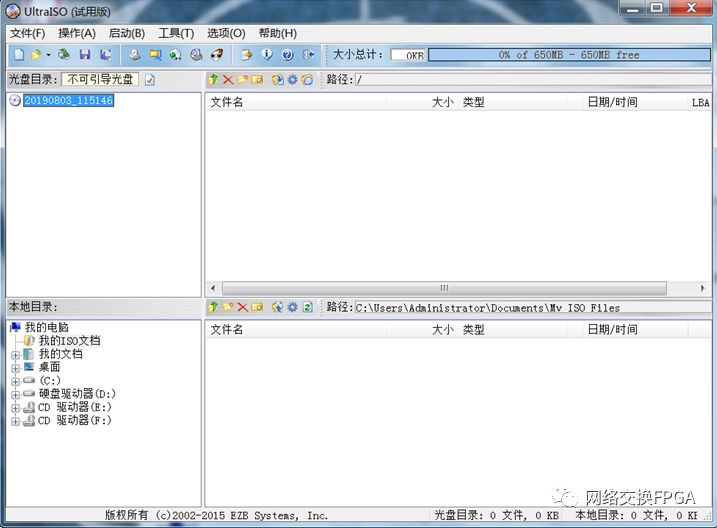Image resolution: width=717 pixels, height=528 pixels.
Task: Click the 650MB capacity progress bar
Action: pos(569,55)
